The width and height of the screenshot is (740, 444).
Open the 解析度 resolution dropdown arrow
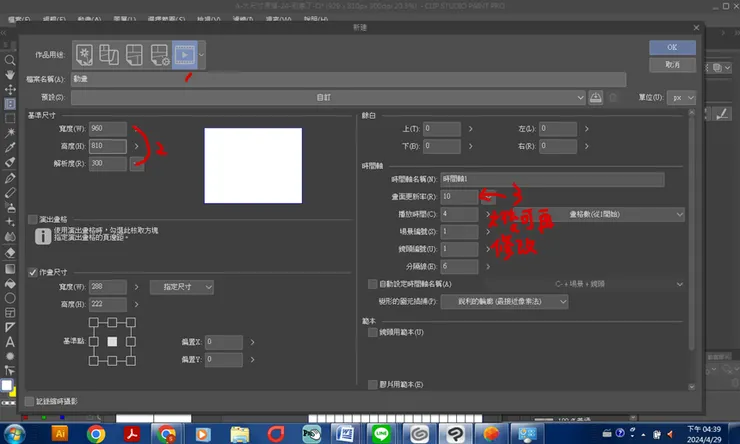coord(137,163)
